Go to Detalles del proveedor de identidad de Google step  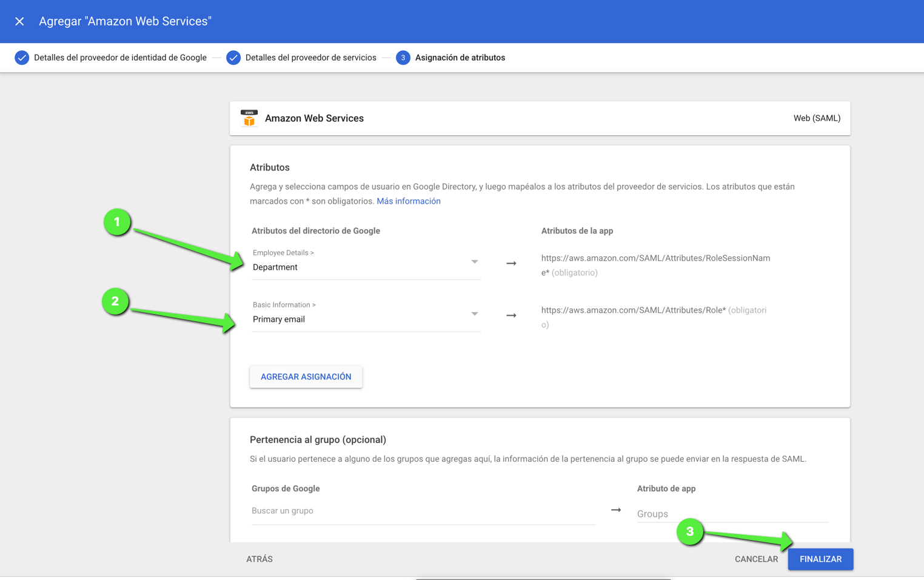[x=120, y=58]
